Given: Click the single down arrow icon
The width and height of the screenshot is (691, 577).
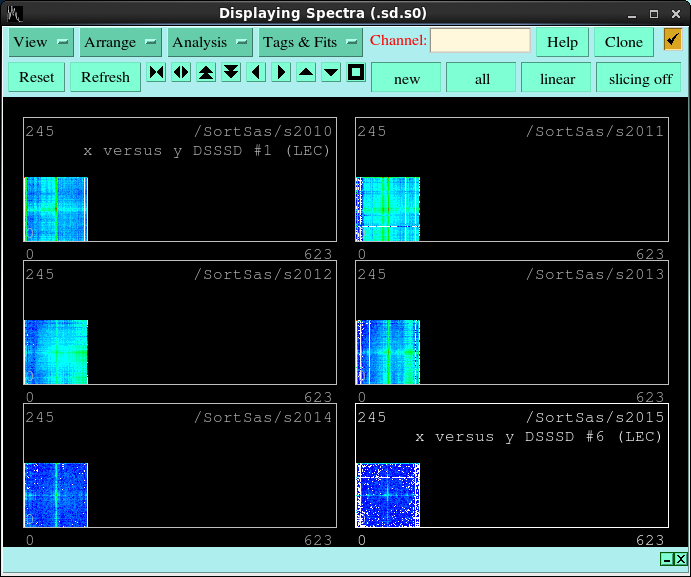Looking at the screenshot, I should click(331, 73).
